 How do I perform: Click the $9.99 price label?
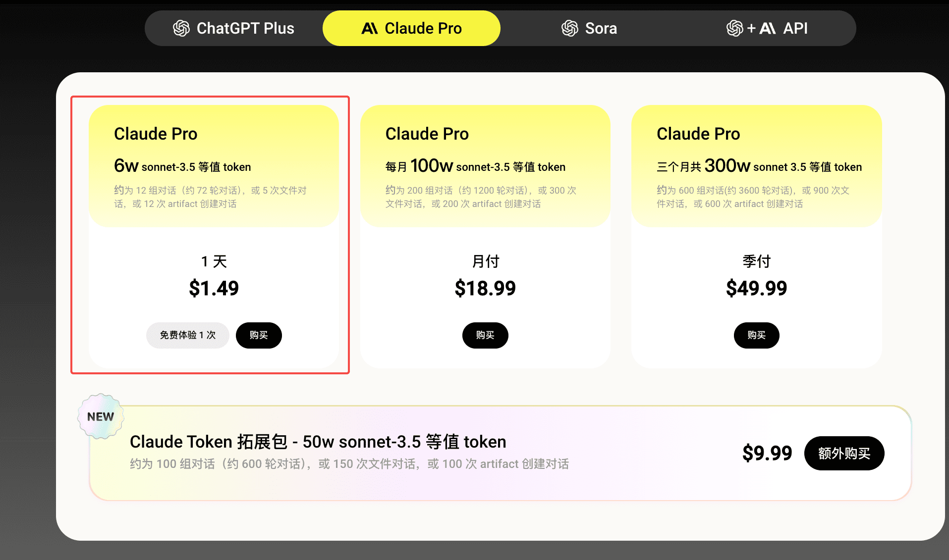[767, 453]
